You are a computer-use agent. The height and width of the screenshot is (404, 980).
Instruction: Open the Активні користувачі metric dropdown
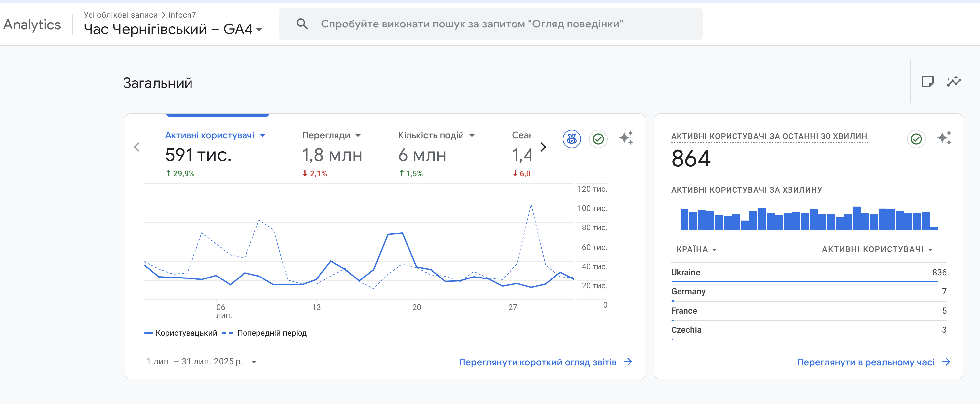[262, 135]
